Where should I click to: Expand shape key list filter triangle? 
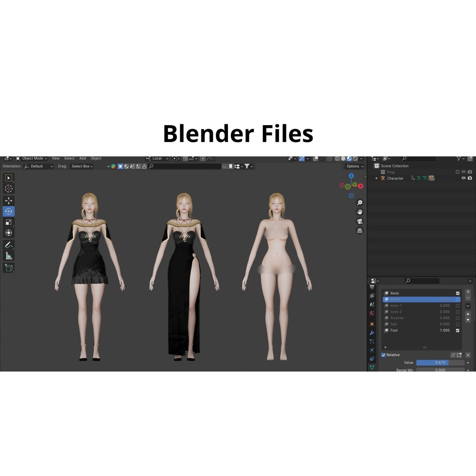[x=385, y=347]
